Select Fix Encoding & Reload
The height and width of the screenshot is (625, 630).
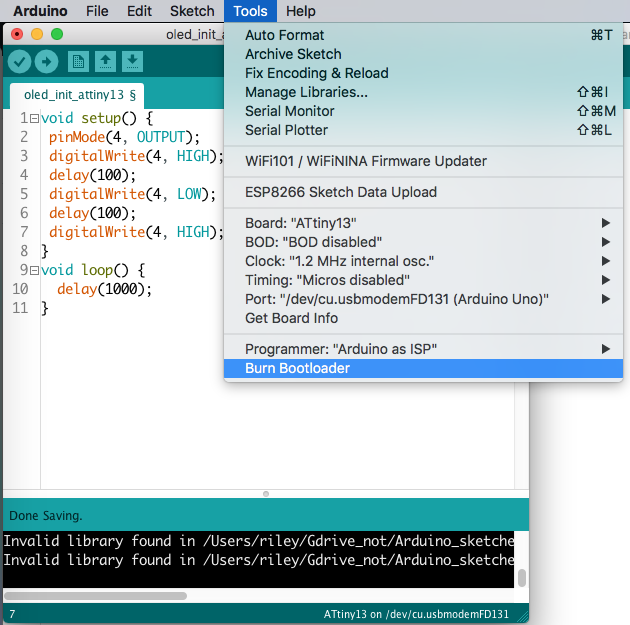coord(423,73)
